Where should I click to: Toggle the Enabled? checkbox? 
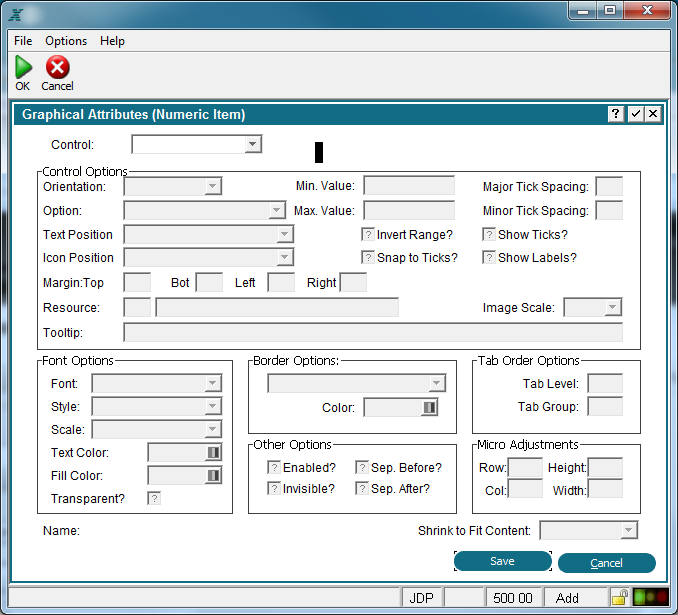(274, 468)
